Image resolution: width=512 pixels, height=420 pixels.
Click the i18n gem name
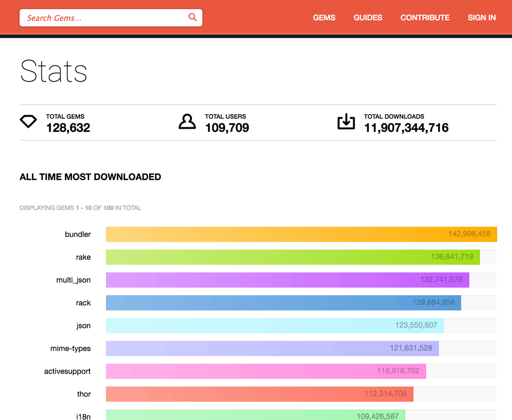pos(83,416)
